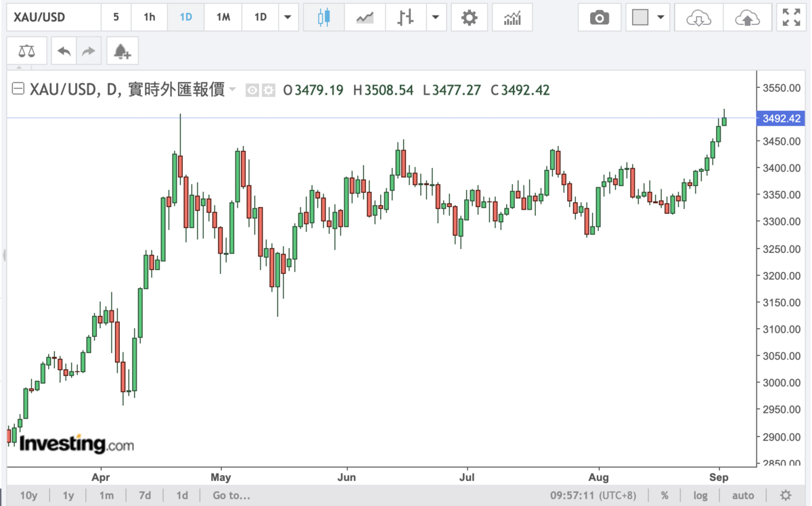
Task: Open the Go to... date picker
Action: (231, 495)
